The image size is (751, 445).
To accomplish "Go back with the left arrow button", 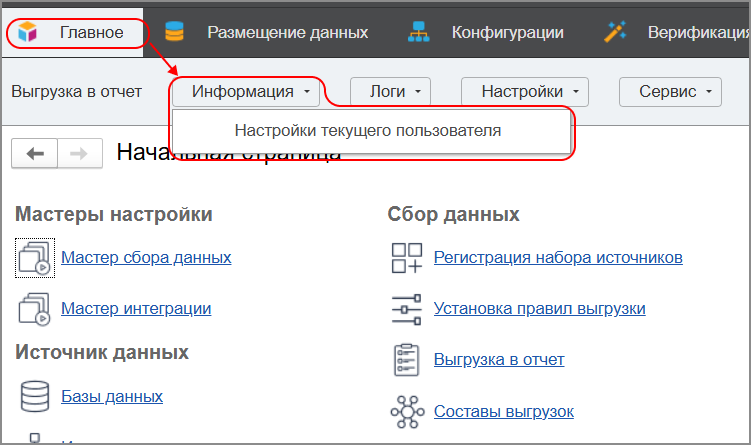I will click(35, 154).
